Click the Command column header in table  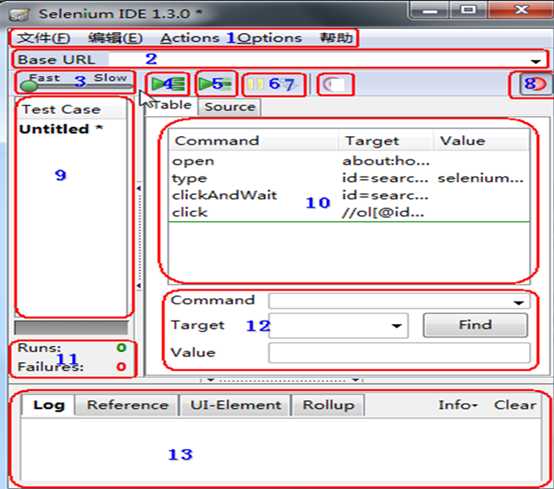pyautogui.click(x=253, y=141)
